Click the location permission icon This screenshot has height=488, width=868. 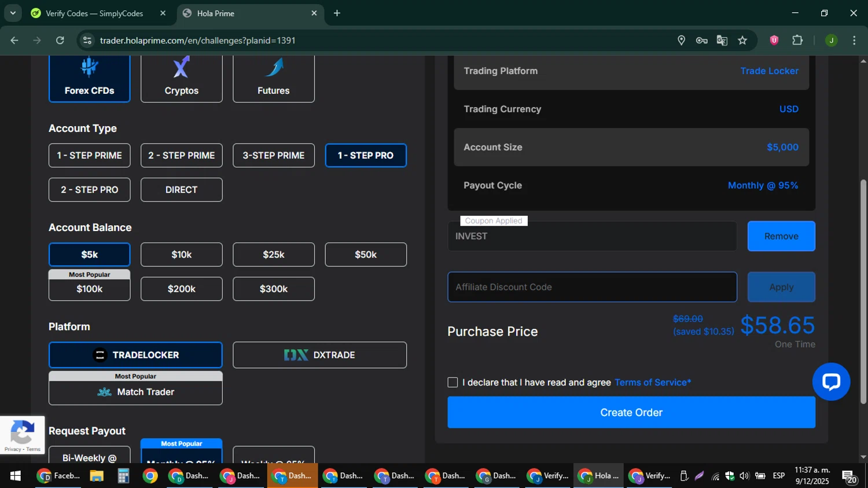681,40
